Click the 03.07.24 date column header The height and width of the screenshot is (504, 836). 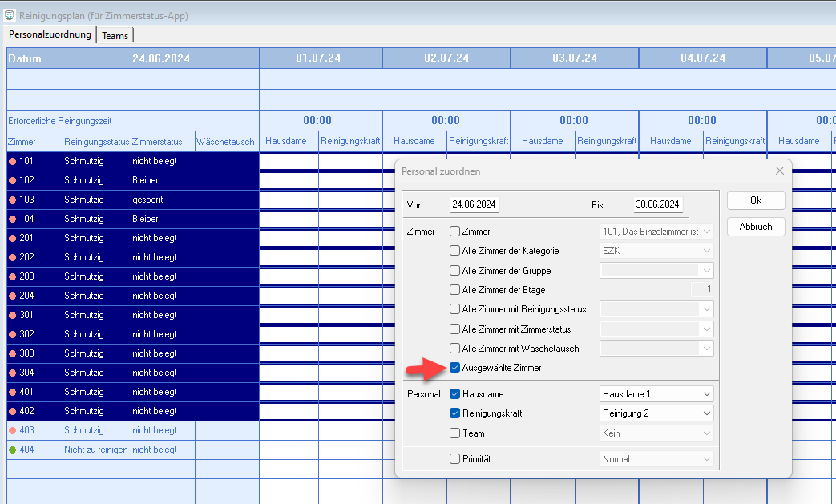pos(575,58)
